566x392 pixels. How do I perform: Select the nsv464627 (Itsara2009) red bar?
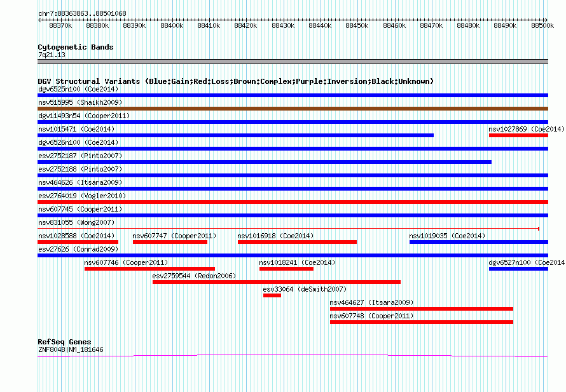click(x=422, y=309)
